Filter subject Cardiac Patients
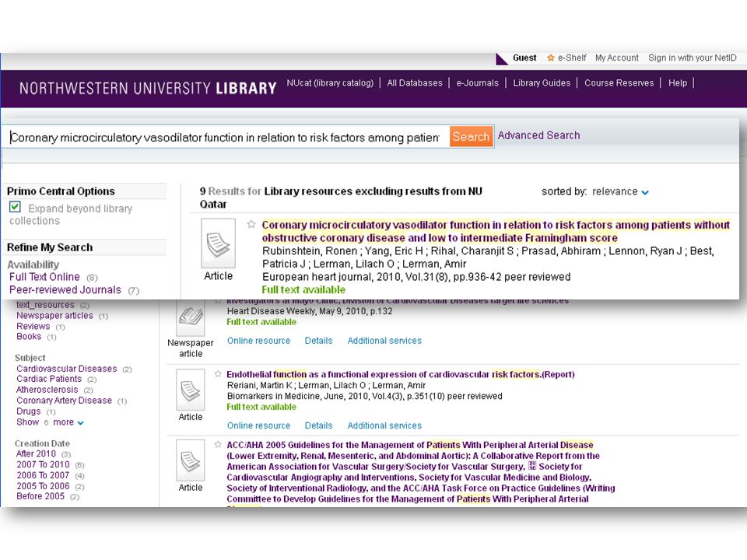 pyautogui.click(x=49, y=379)
